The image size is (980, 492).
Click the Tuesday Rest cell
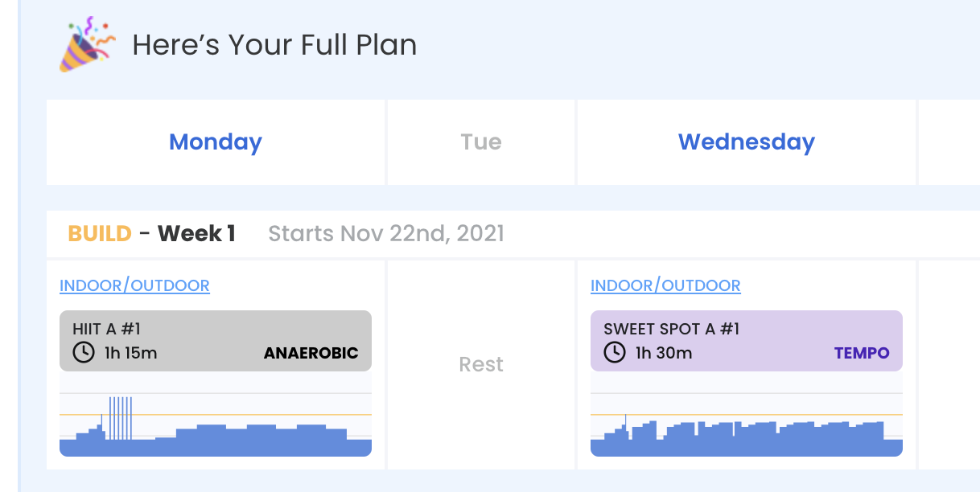481,364
